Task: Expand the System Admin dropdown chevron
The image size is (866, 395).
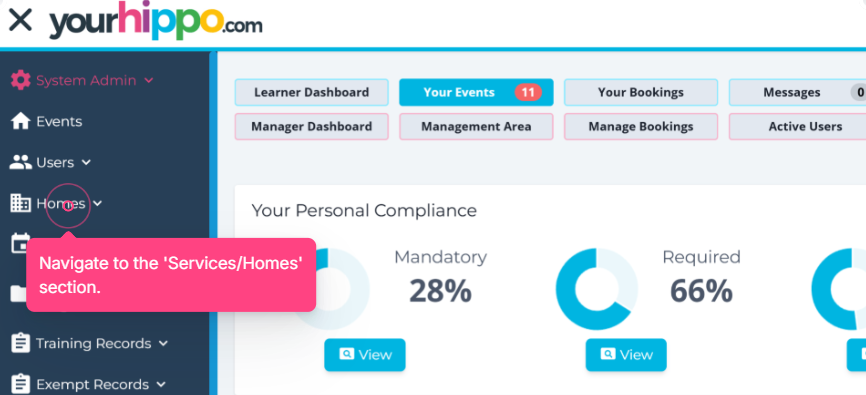Action: tap(149, 81)
